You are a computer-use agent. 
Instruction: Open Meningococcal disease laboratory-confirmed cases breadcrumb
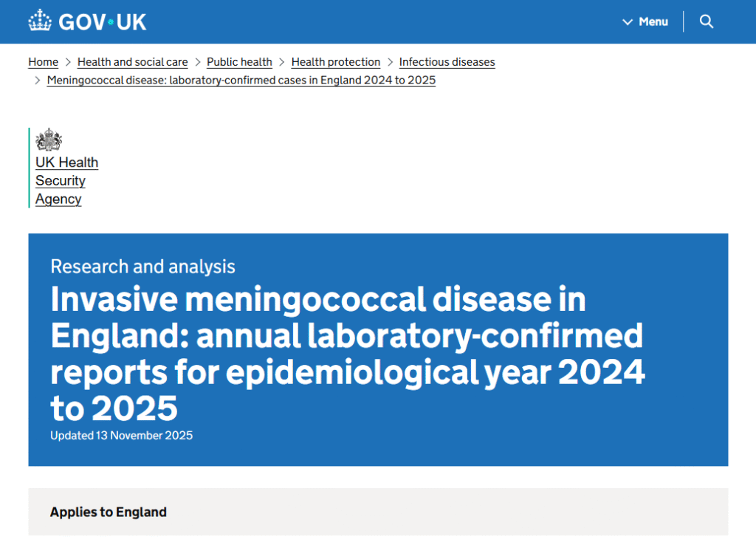coord(241,80)
